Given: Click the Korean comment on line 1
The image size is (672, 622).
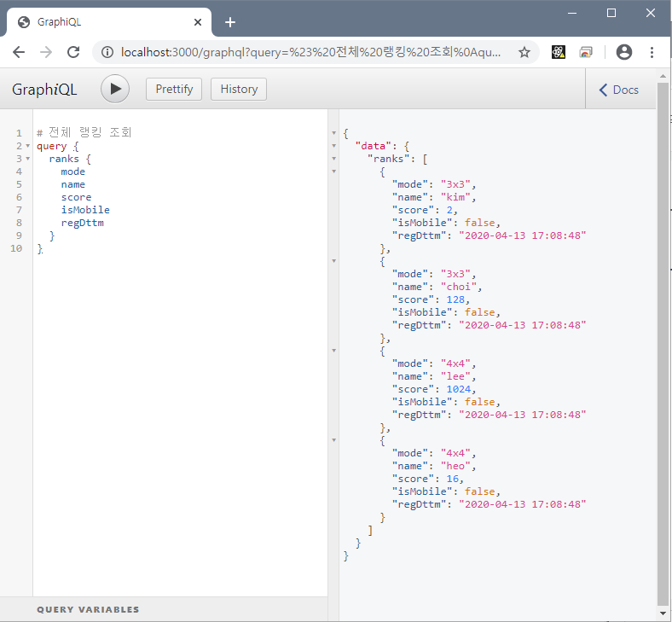Looking at the screenshot, I should tap(84, 132).
